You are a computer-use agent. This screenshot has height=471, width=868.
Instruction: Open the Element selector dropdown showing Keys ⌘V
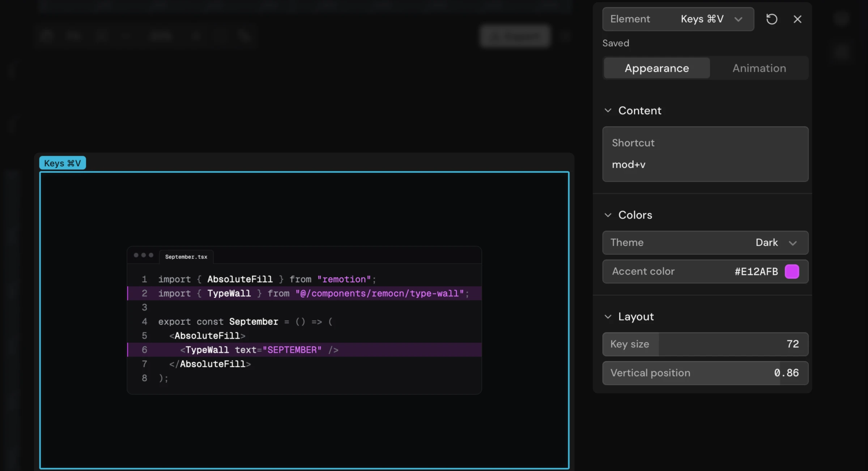pyautogui.click(x=678, y=19)
